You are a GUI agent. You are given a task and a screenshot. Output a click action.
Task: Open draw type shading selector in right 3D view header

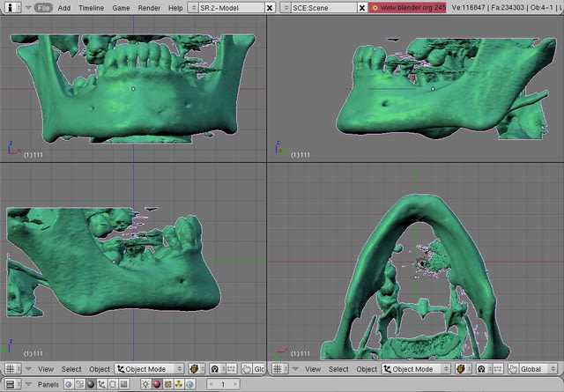pyautogui.click(x=464, y=369)
